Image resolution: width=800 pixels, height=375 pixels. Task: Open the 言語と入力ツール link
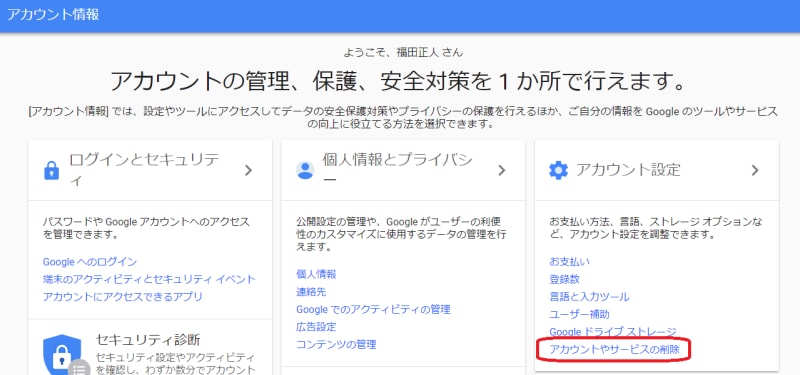(x=589, y=296)
